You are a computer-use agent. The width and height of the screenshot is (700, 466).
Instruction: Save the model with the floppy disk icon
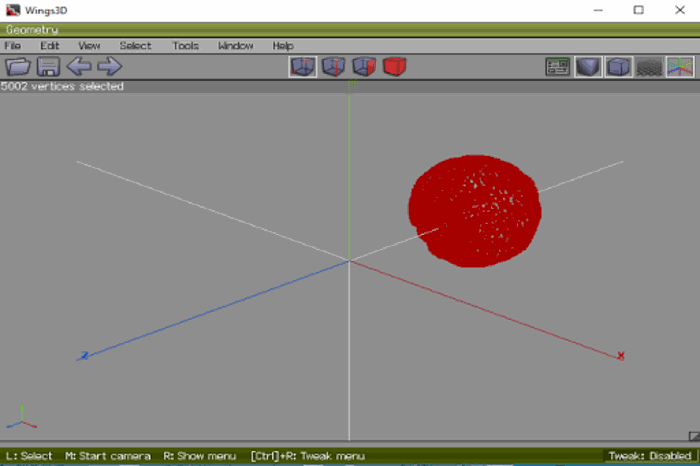pyautogui.click(x=48, y=67)
